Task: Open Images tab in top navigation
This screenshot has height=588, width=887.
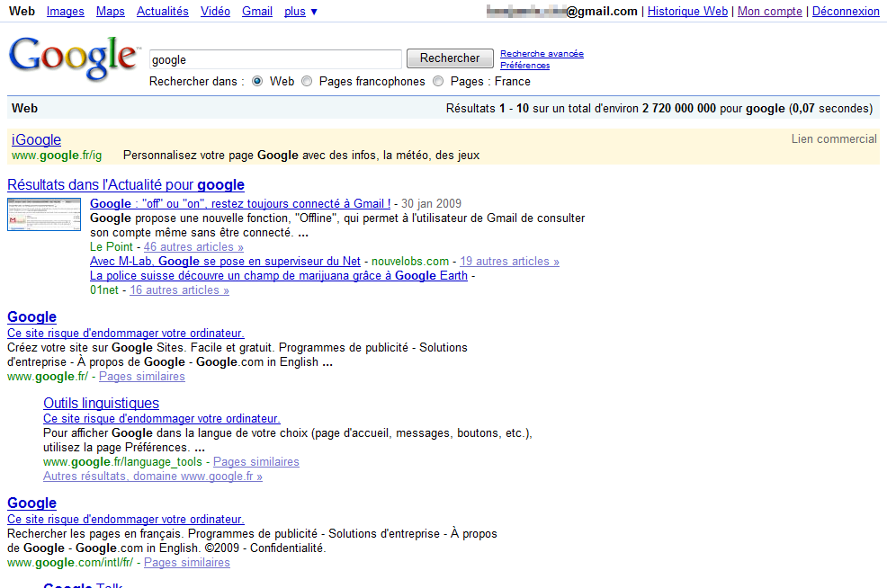Action: coord(65,12)
